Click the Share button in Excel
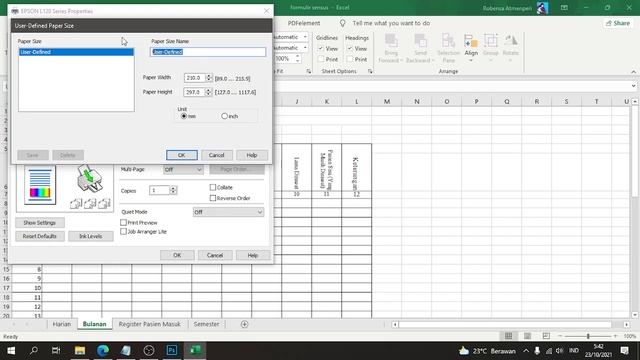640x360 pixels. tap(618, 23)
